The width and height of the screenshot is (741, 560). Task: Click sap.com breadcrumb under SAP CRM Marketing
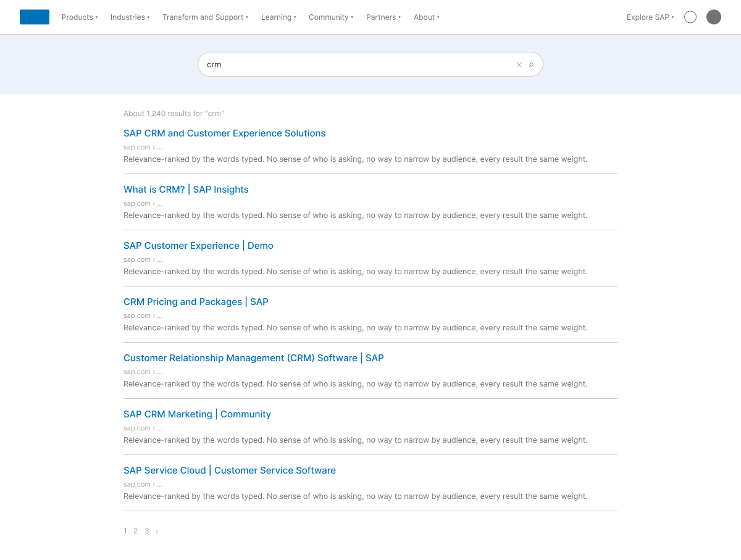143,428
